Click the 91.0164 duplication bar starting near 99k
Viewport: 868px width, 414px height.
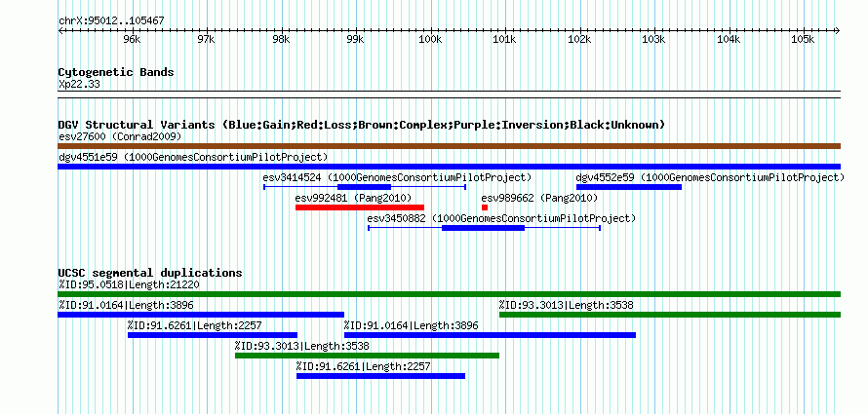point(490,335)
